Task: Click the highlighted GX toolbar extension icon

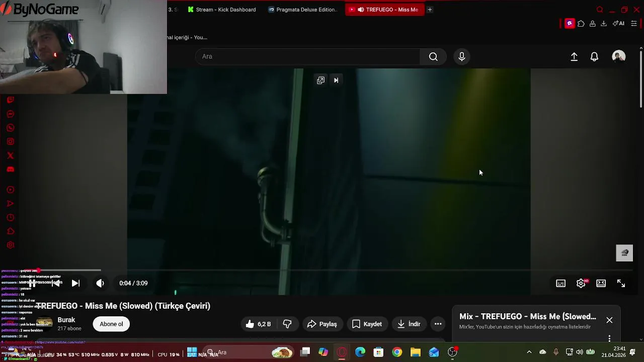Action: pos(570,23)
